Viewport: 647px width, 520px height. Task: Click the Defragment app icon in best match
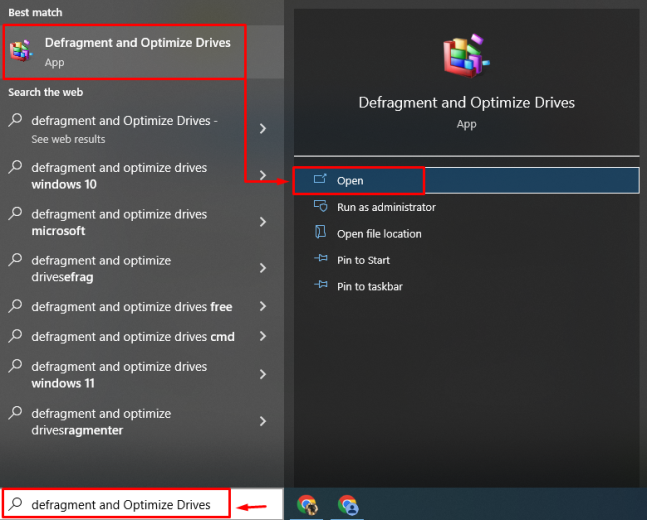(x=21, y=51)
